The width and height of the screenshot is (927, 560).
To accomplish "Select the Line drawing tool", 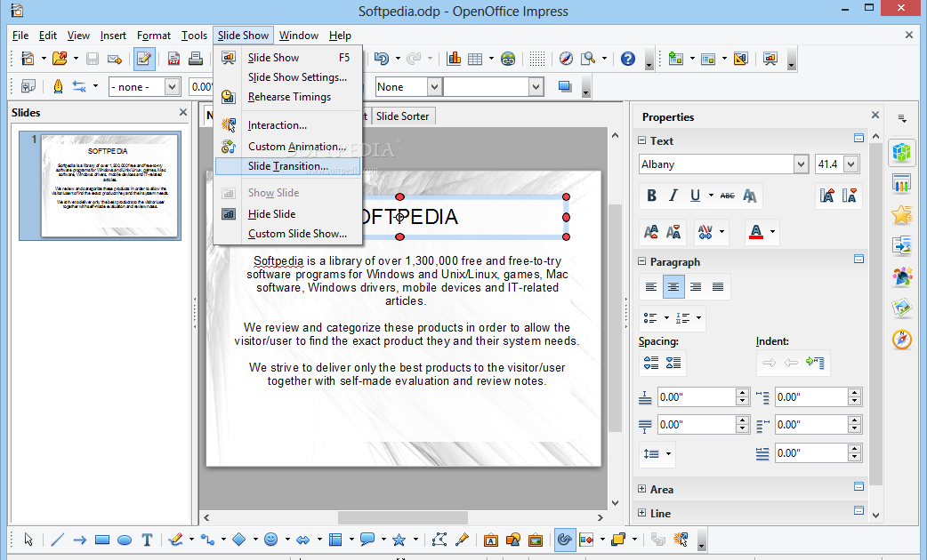I will 57,540.
